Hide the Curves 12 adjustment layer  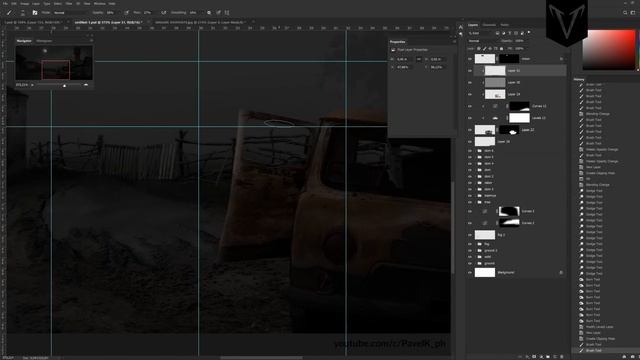pyautogui.click(x=470, y=106)
